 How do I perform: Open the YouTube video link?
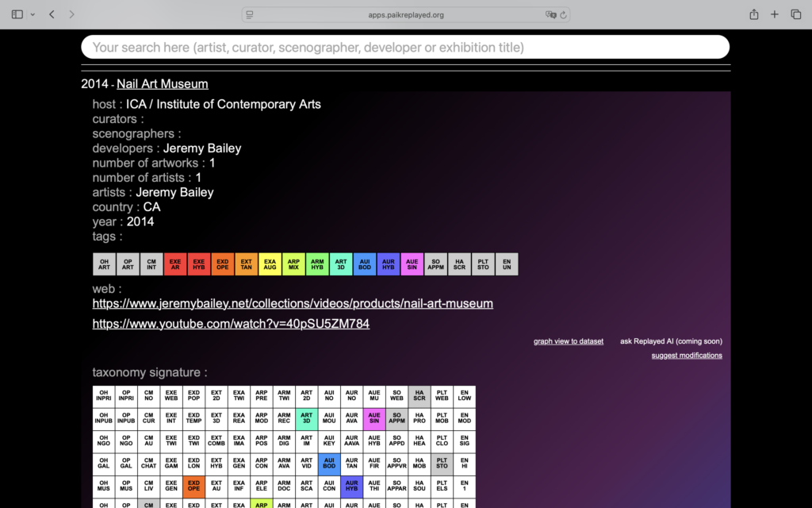[231, 324]
